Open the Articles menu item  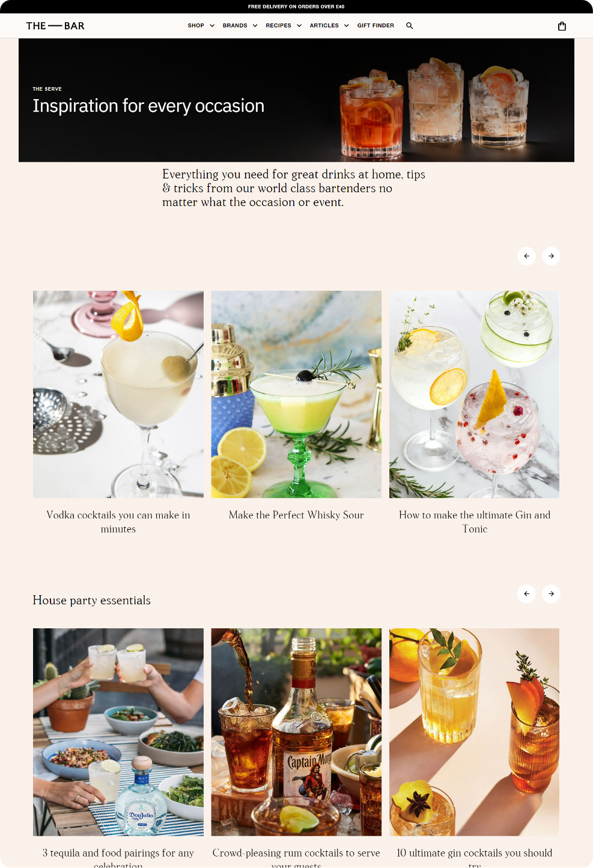pos(324,26)
